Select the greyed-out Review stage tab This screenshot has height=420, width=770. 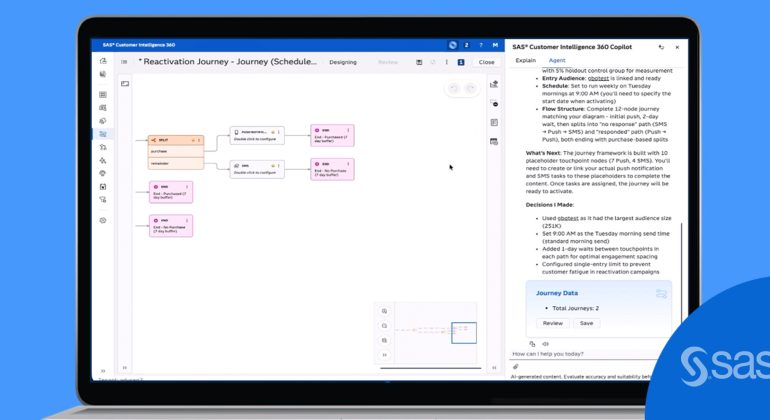click(x=387, y=62)
